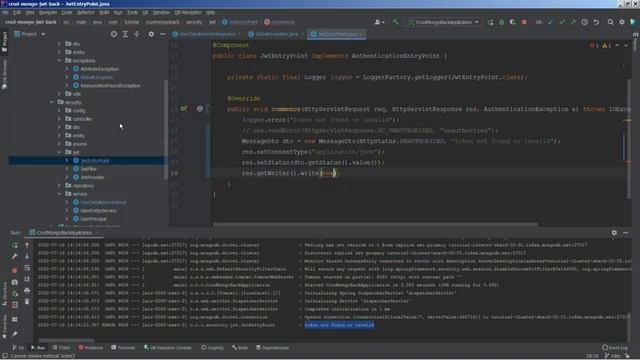Open the Window menu

(x=161, y=13)
